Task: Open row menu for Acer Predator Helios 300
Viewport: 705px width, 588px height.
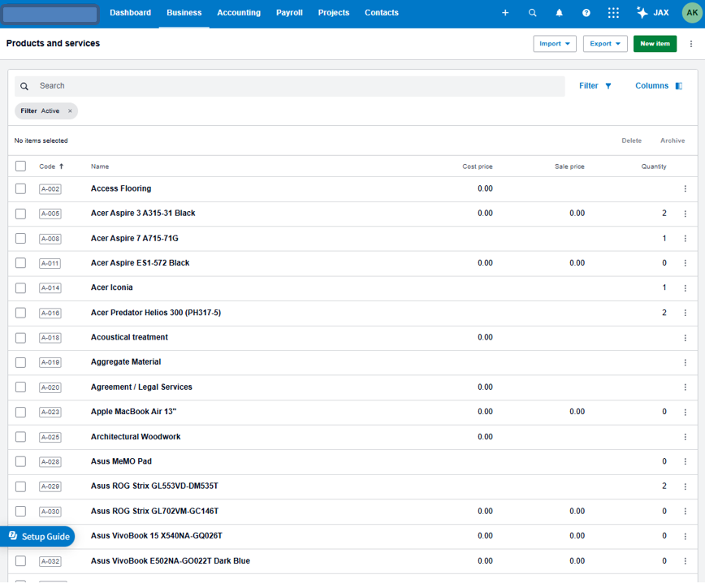Action: [x=685, y=313]
